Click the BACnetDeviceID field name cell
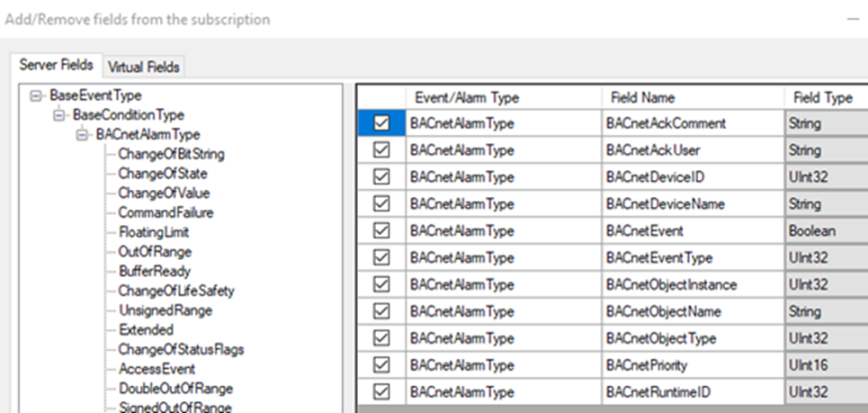The height and width of the screenshot is (413, 868). pyautogui.click(x=693, y=177)
